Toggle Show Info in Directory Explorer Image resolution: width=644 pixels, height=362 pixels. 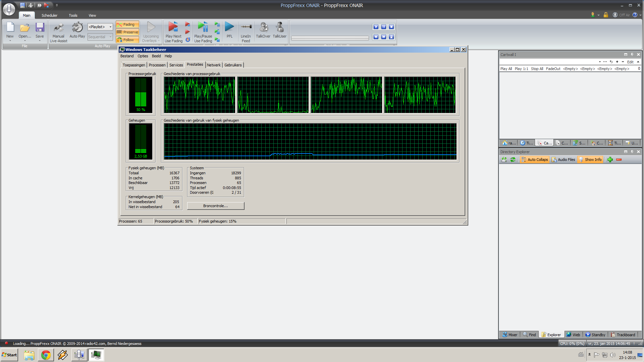coord(590,160)
